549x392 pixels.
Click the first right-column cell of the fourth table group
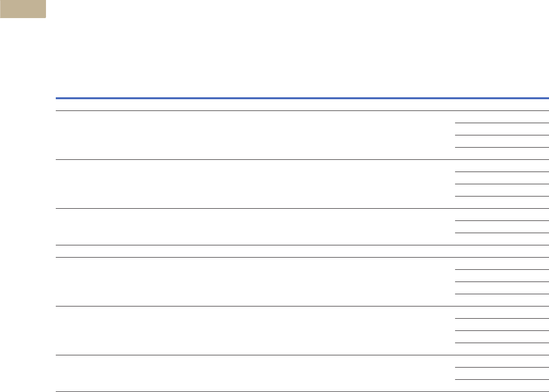click(x=502, y=263)
